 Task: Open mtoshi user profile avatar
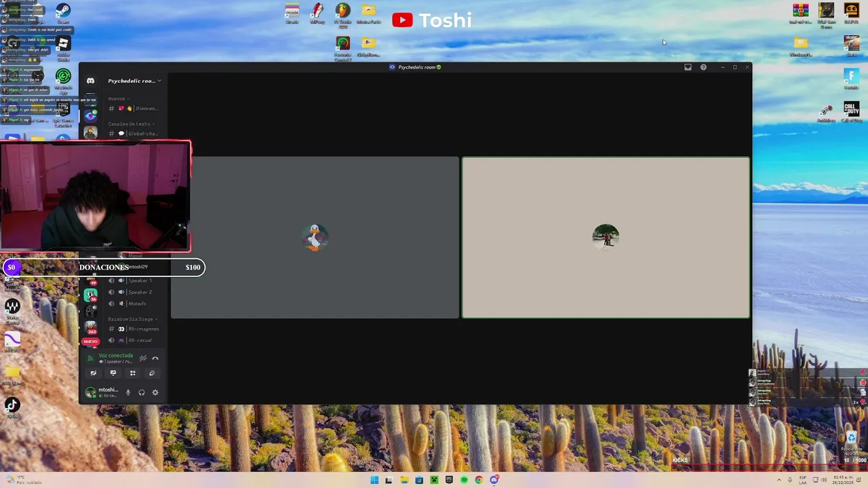pyautogui.click(x=90, y=392)
